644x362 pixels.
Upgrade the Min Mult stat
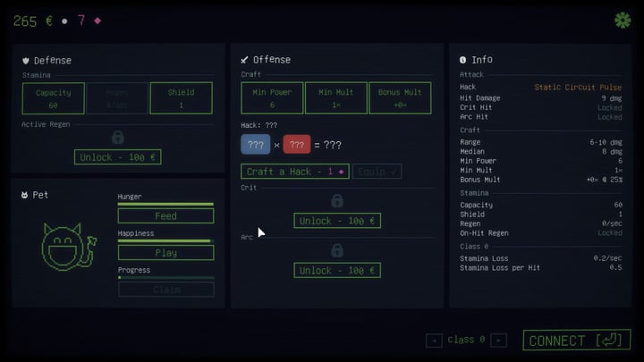[x=336, y=98]
